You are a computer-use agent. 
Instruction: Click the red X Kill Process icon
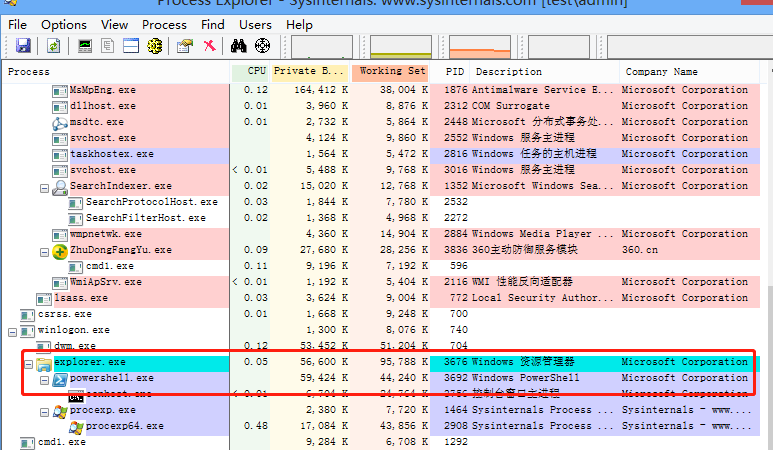[210, 46]
